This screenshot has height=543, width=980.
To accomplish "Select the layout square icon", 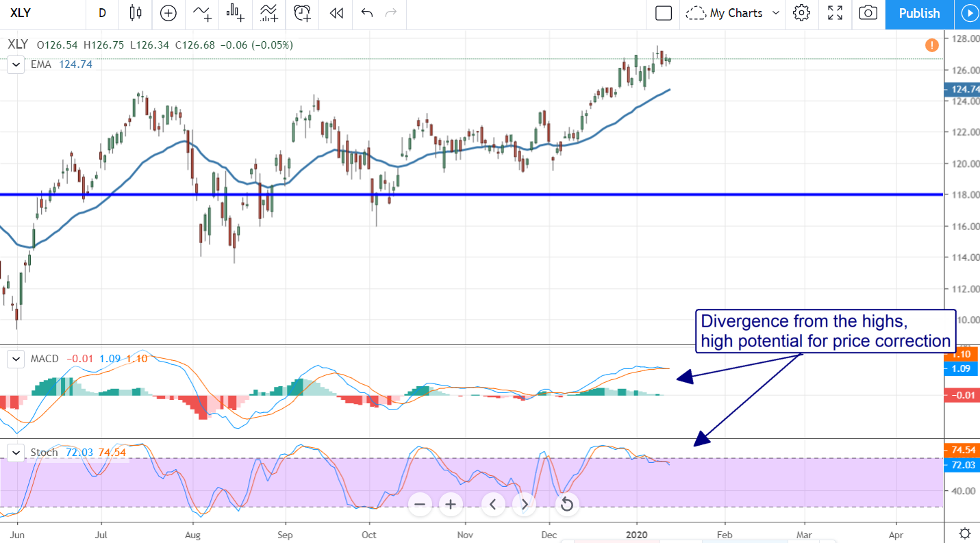I will (x=663, y=13).
